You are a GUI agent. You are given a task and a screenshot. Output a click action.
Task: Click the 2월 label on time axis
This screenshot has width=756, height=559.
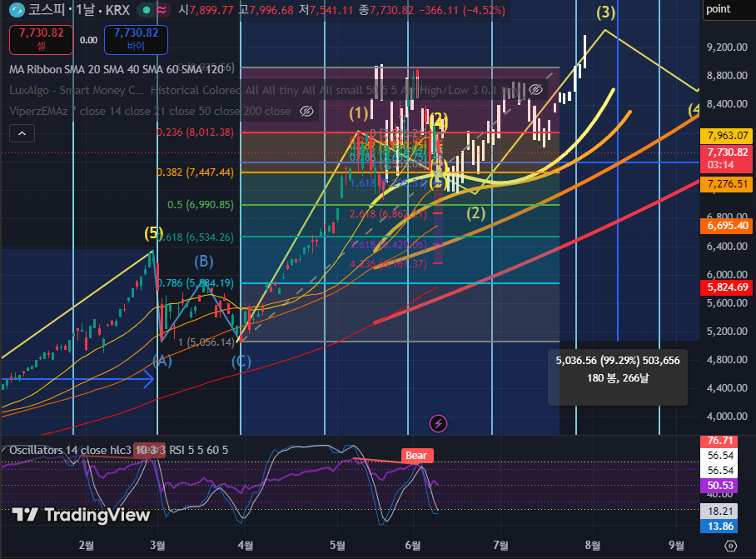[x=87, y=546]
